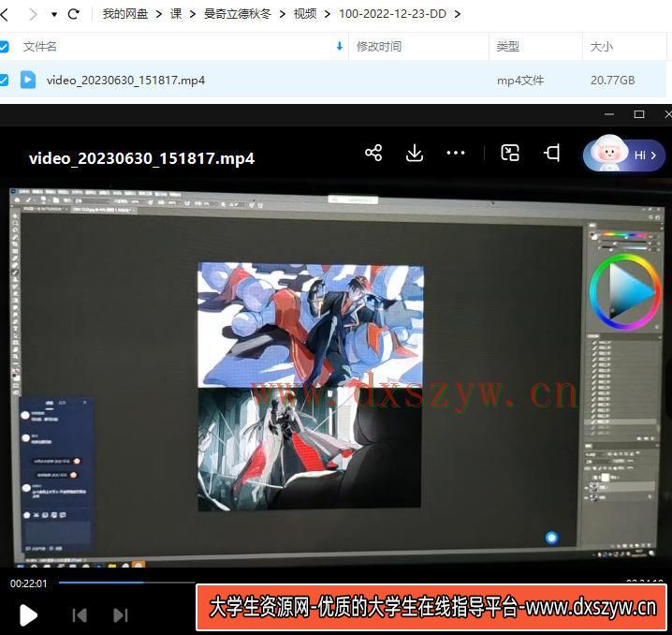Click the player title video_20230630_151817.mp4

pyautogui.click(x=141, y=158)
